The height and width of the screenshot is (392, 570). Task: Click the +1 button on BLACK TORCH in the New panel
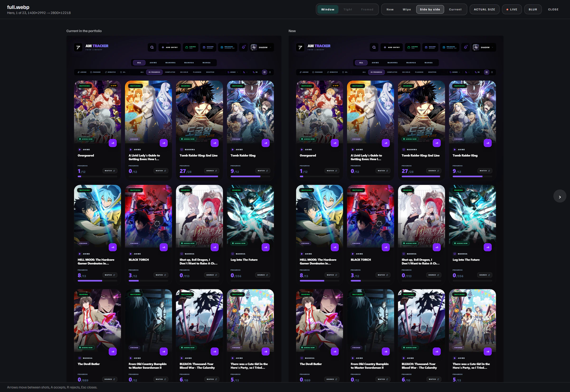point(386,247)
